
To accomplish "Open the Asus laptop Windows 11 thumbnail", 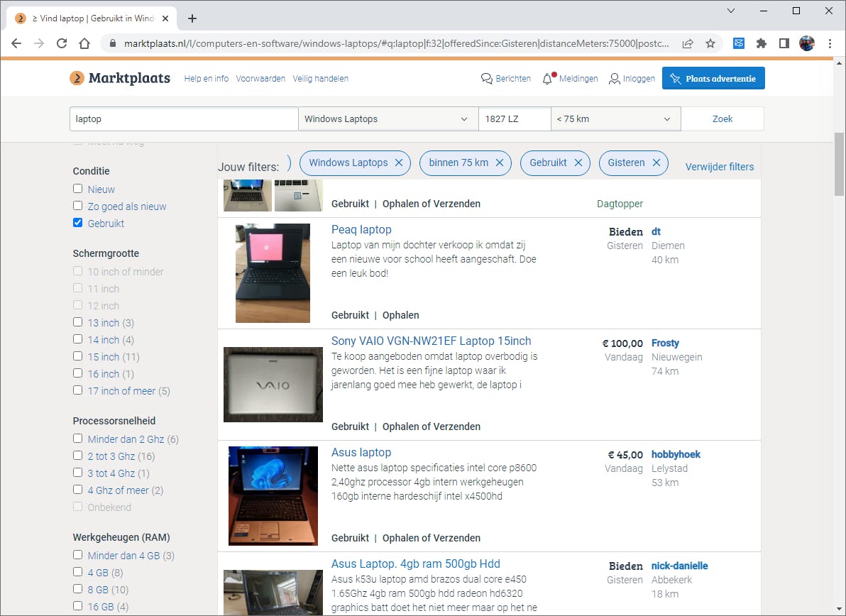I will [273, 496].
